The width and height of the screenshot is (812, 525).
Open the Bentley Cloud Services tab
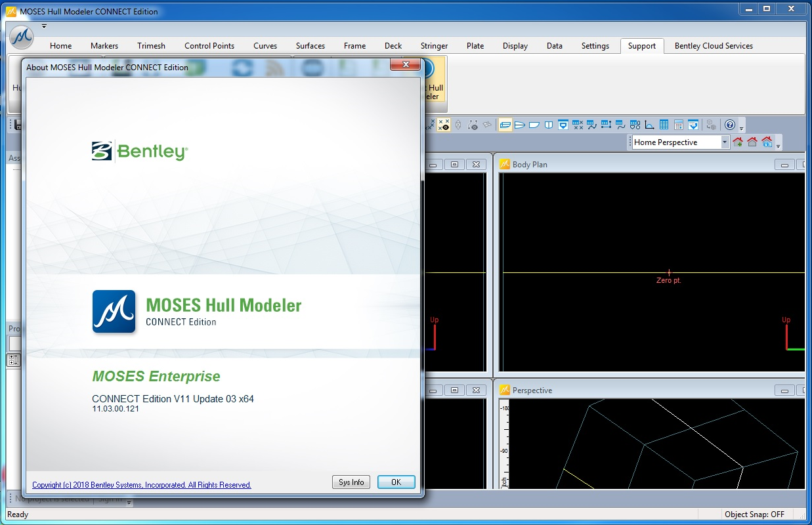[714, 46]
